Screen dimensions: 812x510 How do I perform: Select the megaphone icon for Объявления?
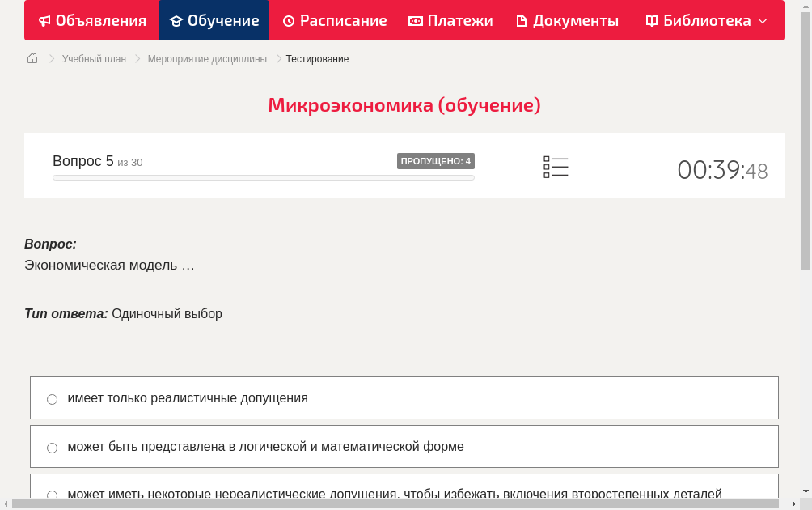44,20
